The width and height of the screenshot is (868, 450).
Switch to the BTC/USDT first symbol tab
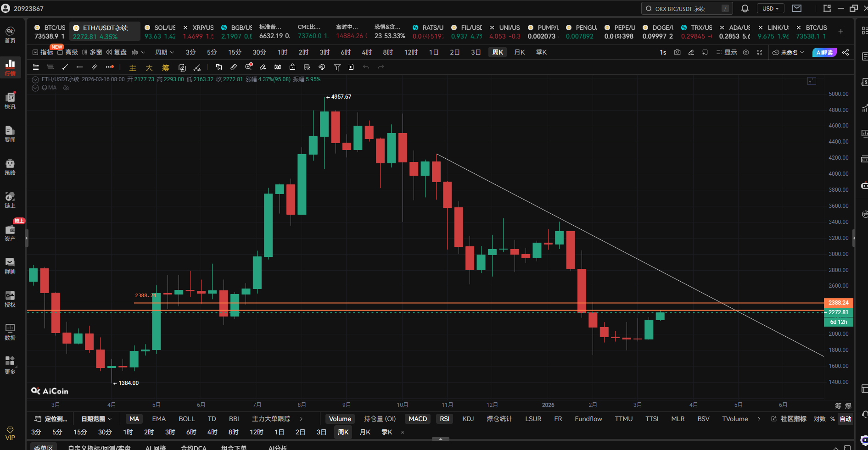coord(50,32)
